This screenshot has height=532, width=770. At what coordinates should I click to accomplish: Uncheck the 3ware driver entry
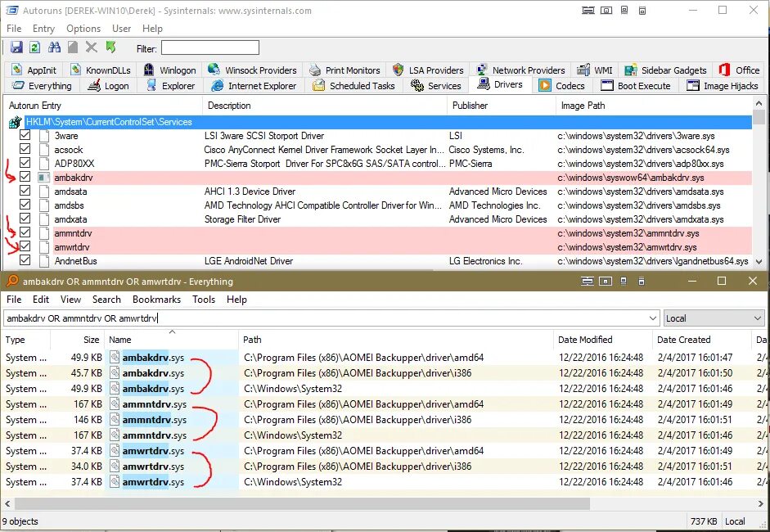(x=25, y=135)
